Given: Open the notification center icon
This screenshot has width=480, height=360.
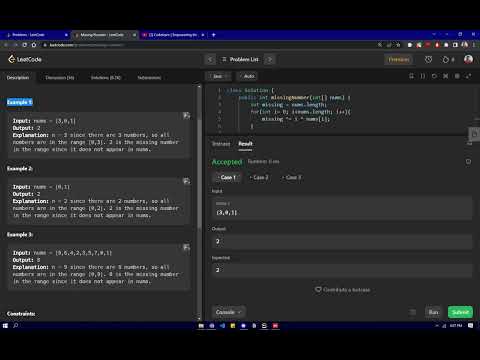Looking at the screenshot, I should pos(471,326).
